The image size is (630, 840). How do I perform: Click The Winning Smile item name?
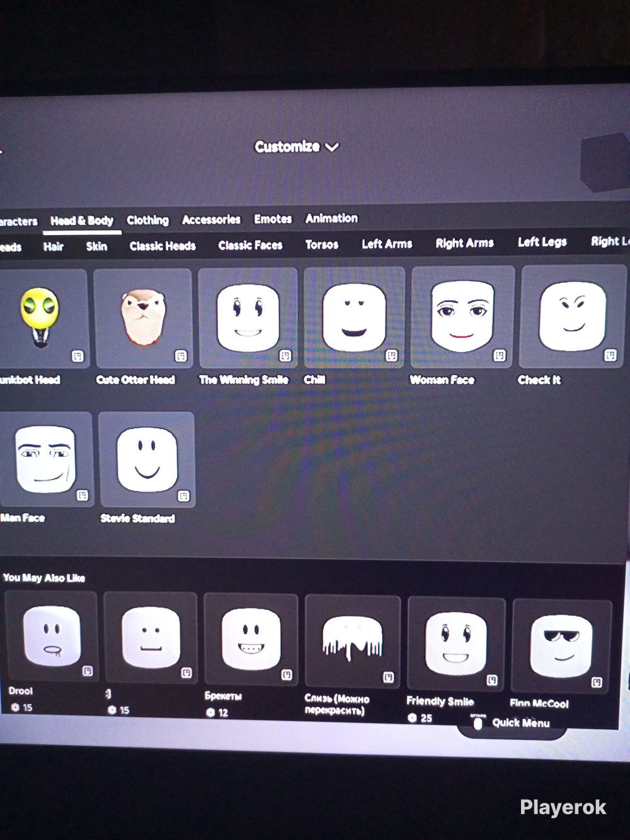coord(244,380)
